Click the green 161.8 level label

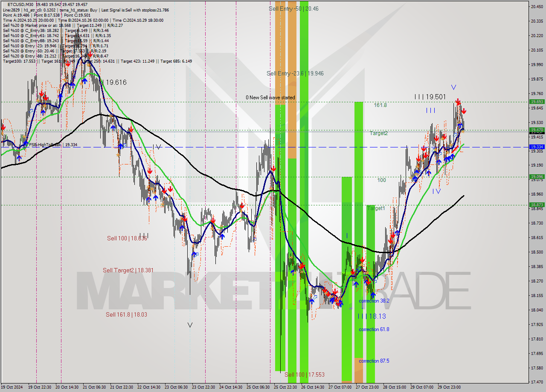coord(380,105)
